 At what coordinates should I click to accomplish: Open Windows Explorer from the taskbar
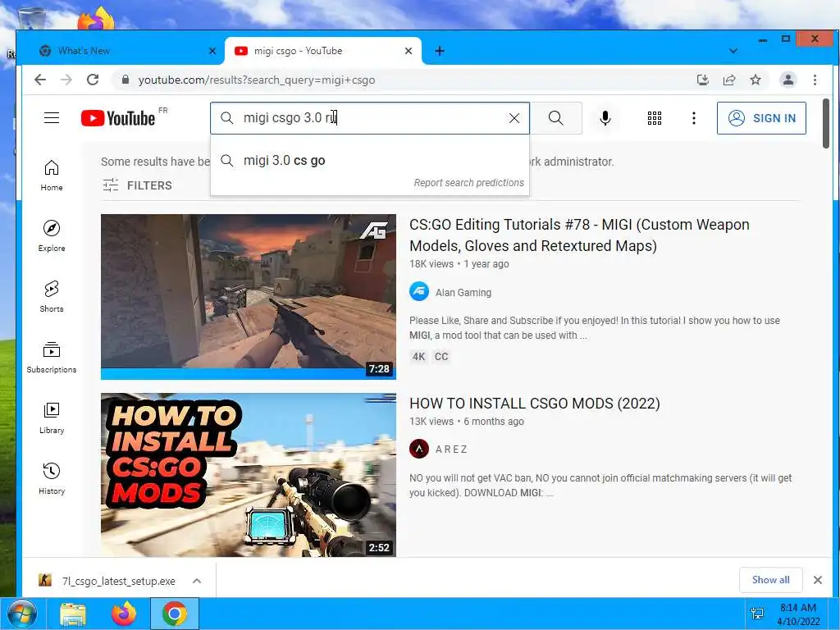click(x=73, y=614)
